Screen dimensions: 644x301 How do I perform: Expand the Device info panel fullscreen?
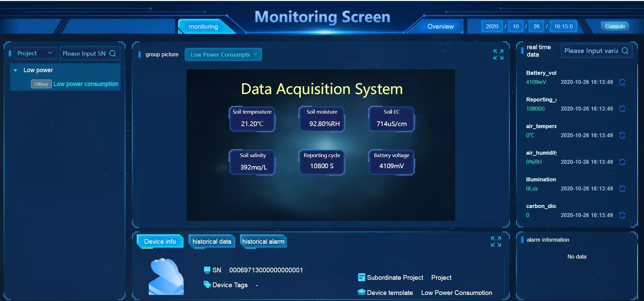point(496,241)
